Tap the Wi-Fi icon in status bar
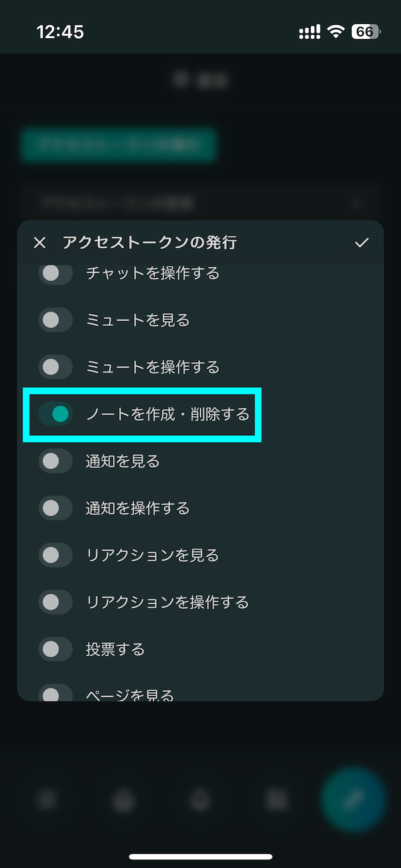Screen dimensions: 401x868 click(336, 32)
